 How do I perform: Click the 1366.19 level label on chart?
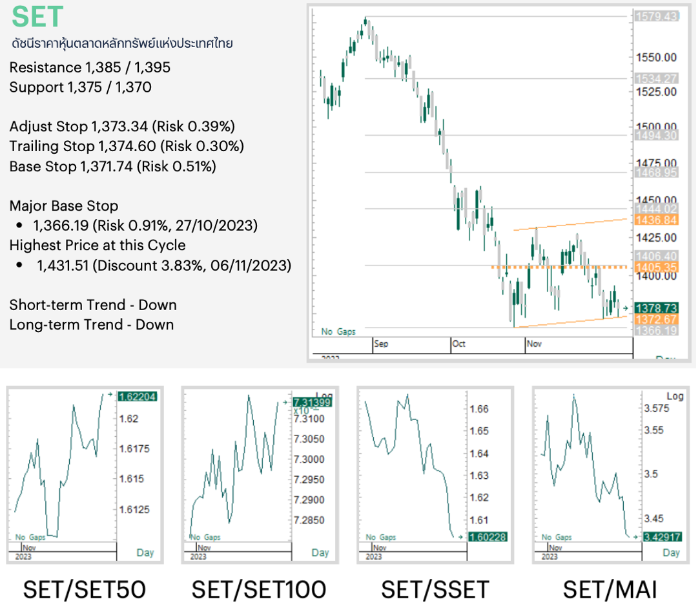pyautogui.click(x=656, y=331)
